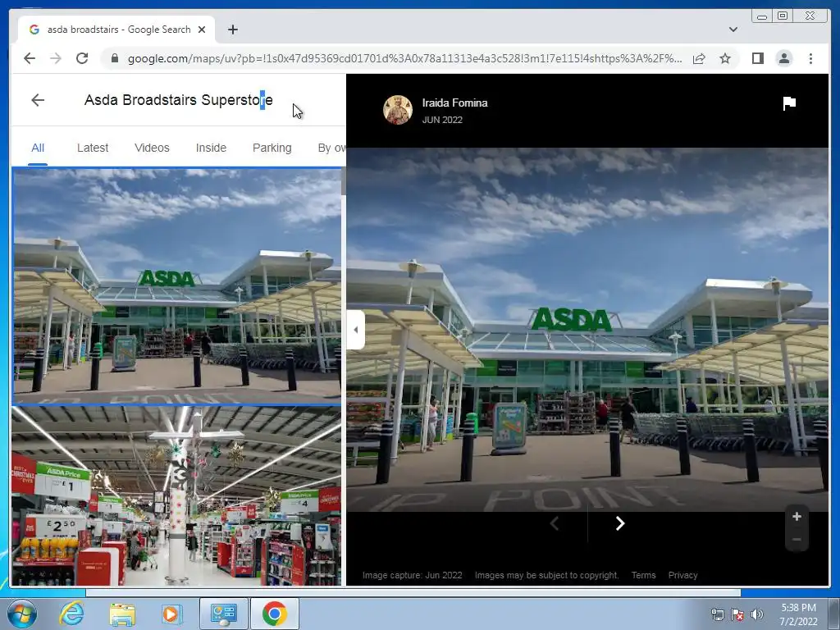This screenshot has height=630, width=840.
Task: Click the network tray icon
Action: pos(717,614)
